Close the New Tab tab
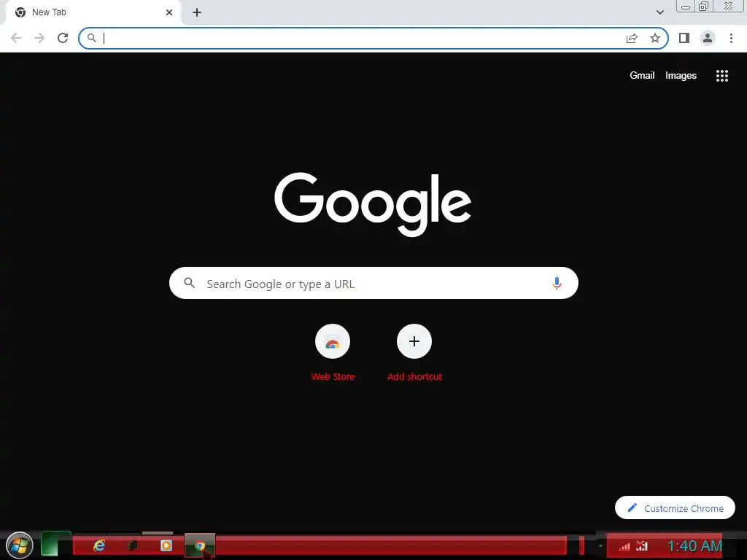The image size is (747, 560). click(169, 12)
